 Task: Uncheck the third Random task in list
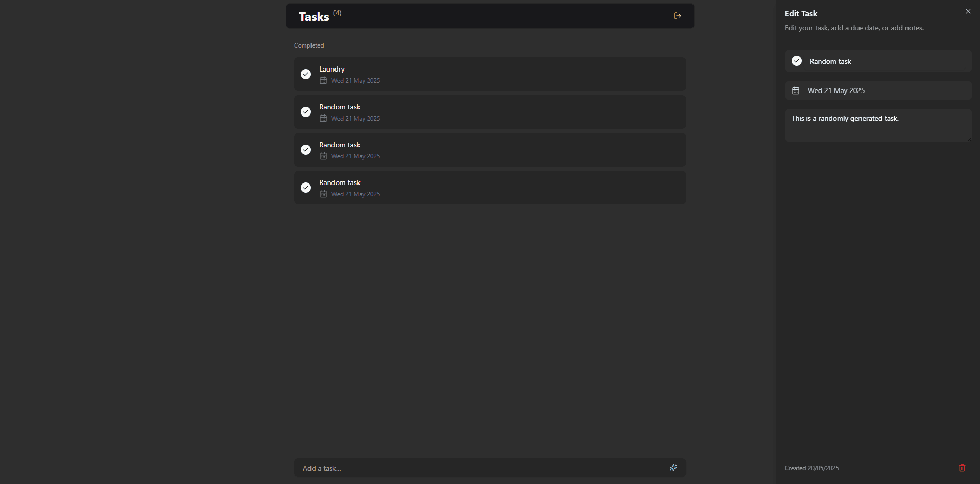(x=306, y=188)
